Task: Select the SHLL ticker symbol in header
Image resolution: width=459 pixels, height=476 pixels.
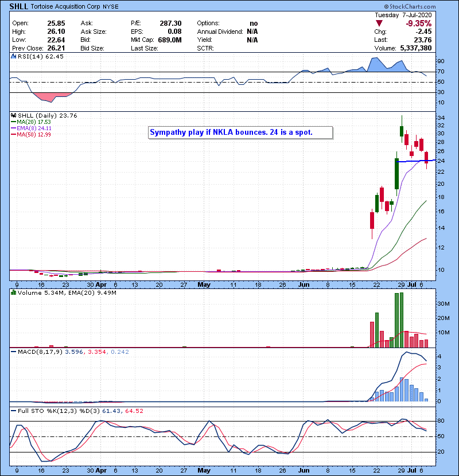Action: click(x=19, y=6)
